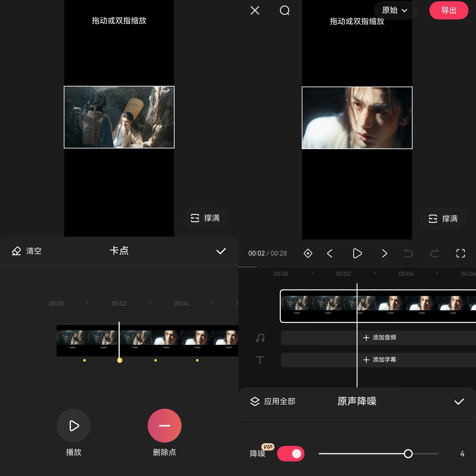Image resolution: width=476 pixels, height=476 pixels.
Task: Select a yellow beat marker dot under timeline
Action: click(120, 360)
